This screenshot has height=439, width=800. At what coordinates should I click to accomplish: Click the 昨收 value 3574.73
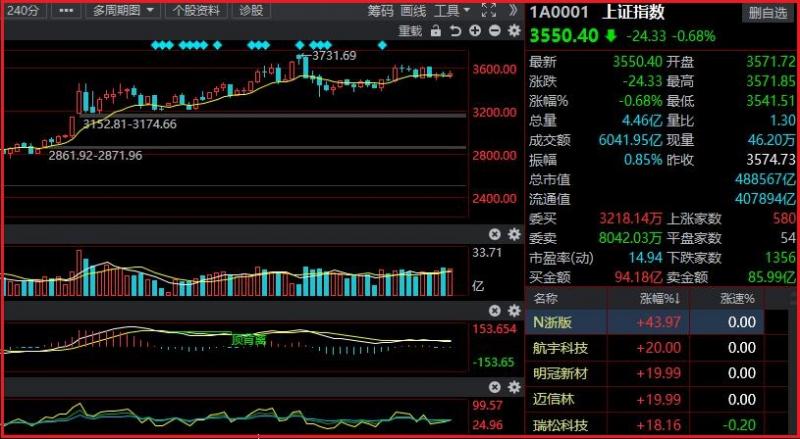[770, 160]
